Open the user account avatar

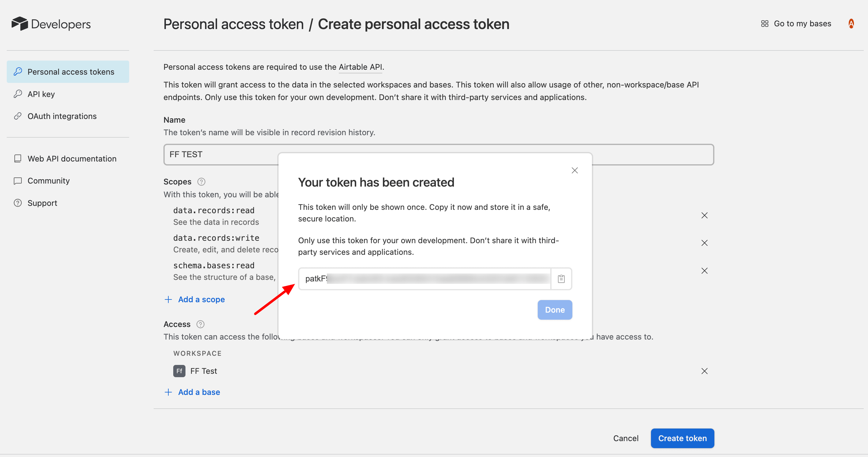pos(851,24)
